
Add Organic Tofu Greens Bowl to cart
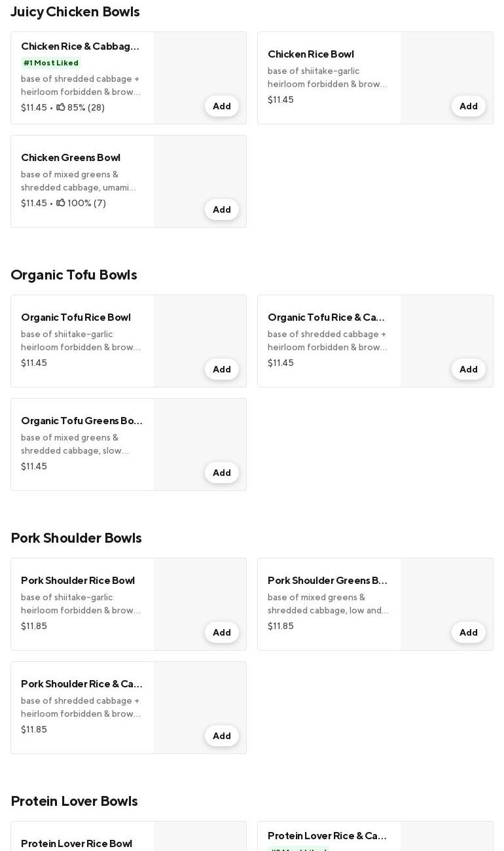click(x=222, y=473)
